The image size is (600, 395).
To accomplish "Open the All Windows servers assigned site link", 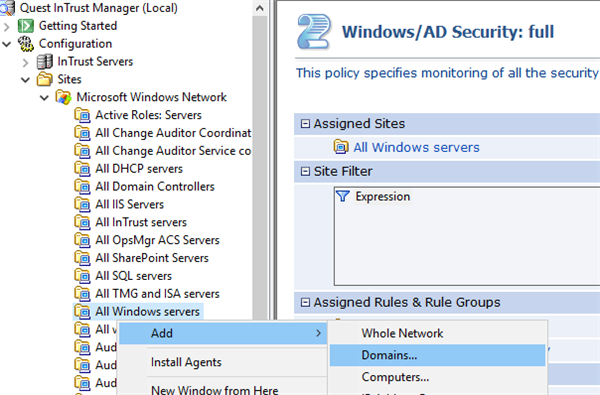I will pyautogui.click(x=416, y=147).
